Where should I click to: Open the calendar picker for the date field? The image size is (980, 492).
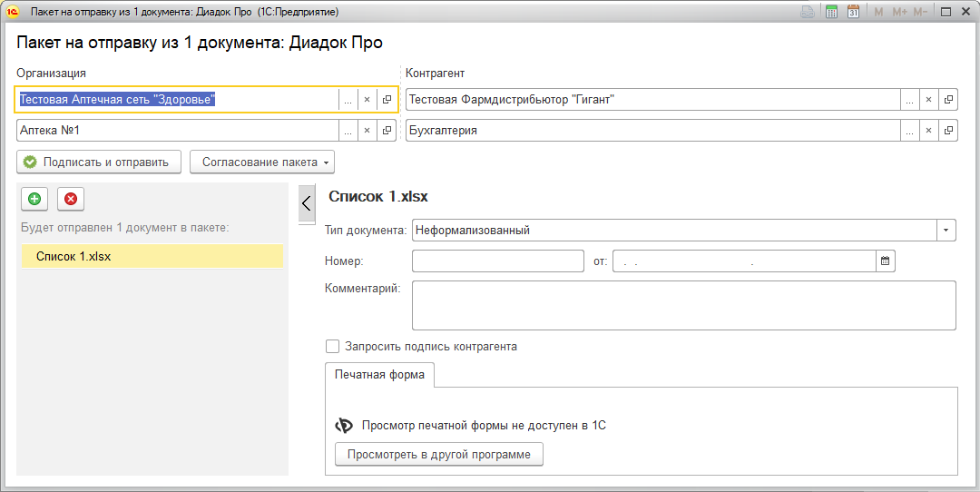885,261
